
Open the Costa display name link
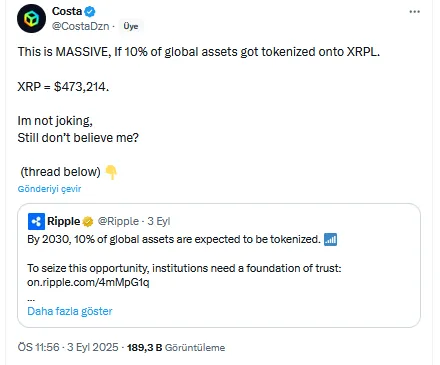(x=67, y=11)
